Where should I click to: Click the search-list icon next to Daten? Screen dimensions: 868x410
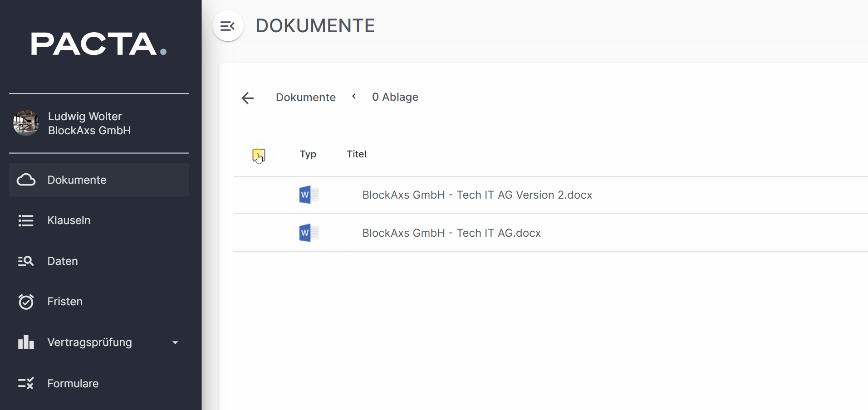[x=26, y=261]
